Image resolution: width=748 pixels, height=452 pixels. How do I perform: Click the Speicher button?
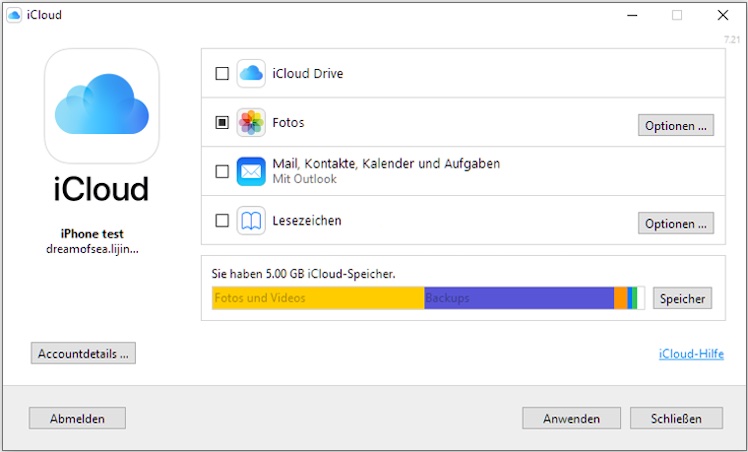point(683,298)
